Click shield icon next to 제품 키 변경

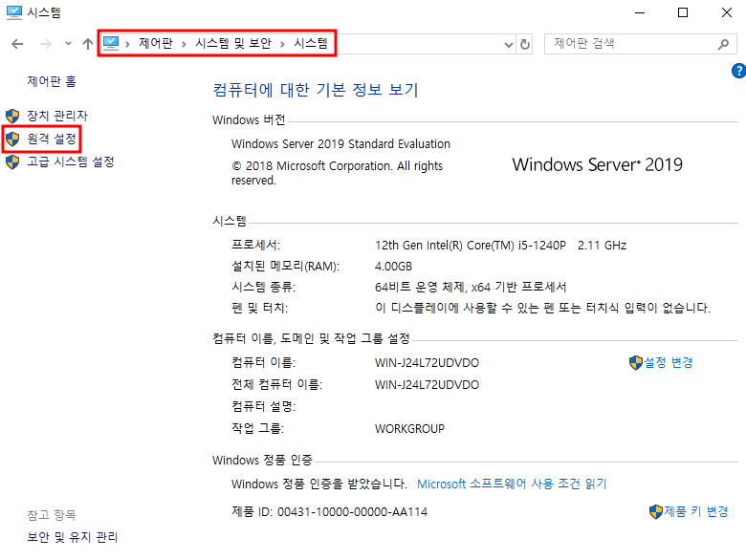coord(656,512)
